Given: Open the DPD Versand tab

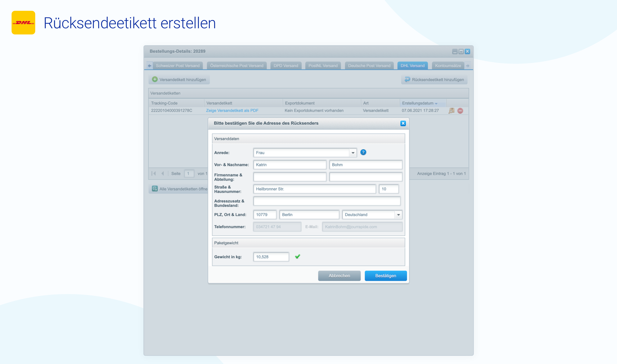Looking at the screenshot, I should click(x=286, y=66).
